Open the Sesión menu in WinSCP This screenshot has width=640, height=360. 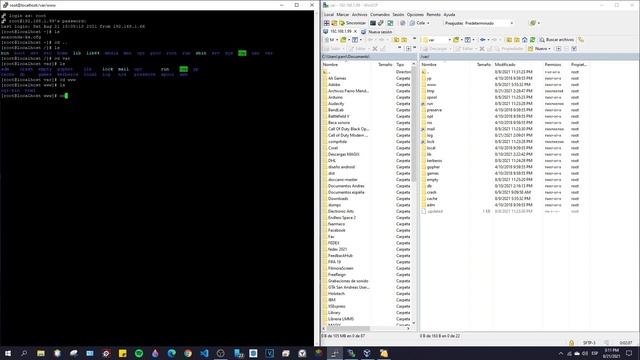coord(398,15)
